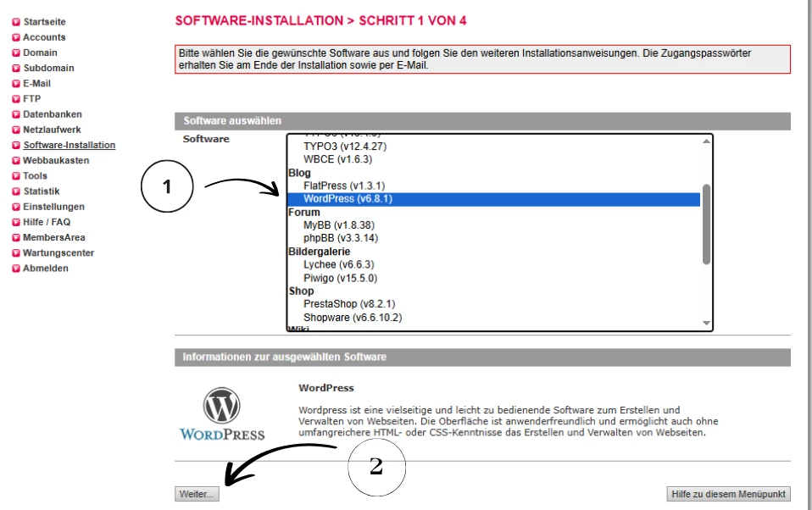Open the Startseite menu entry
Viewport: 812px width, 510px height.
click(x=45, y=22)
